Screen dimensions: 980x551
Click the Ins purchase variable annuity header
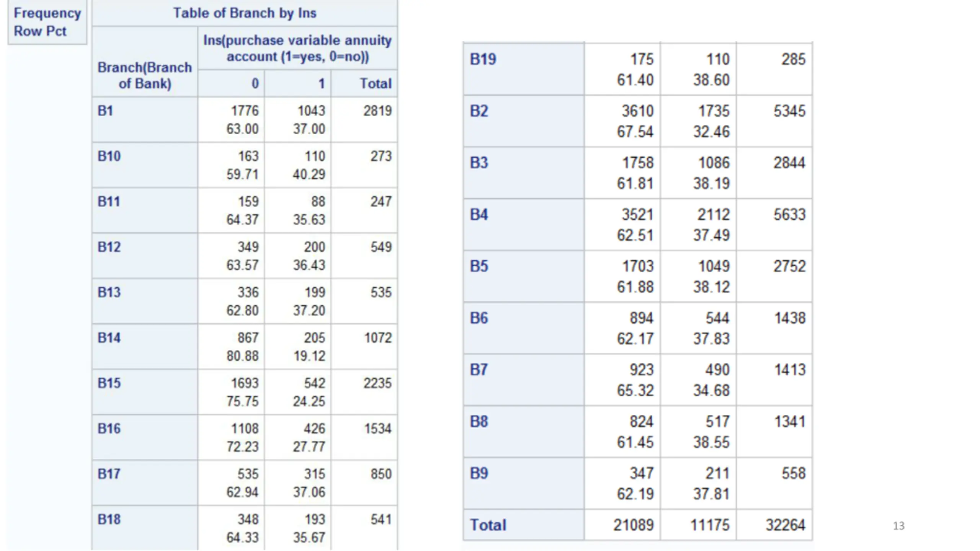pyautogui.click(x=297, y=48)
